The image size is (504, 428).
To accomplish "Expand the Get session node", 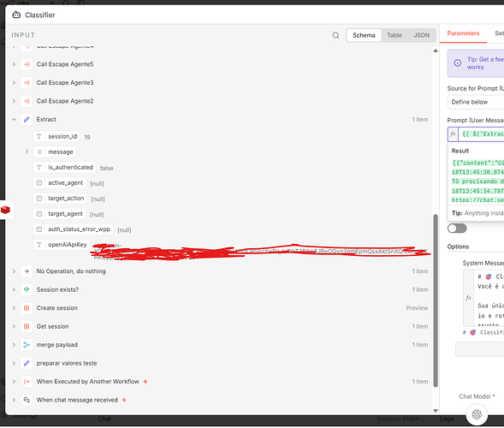I will 14,326.
